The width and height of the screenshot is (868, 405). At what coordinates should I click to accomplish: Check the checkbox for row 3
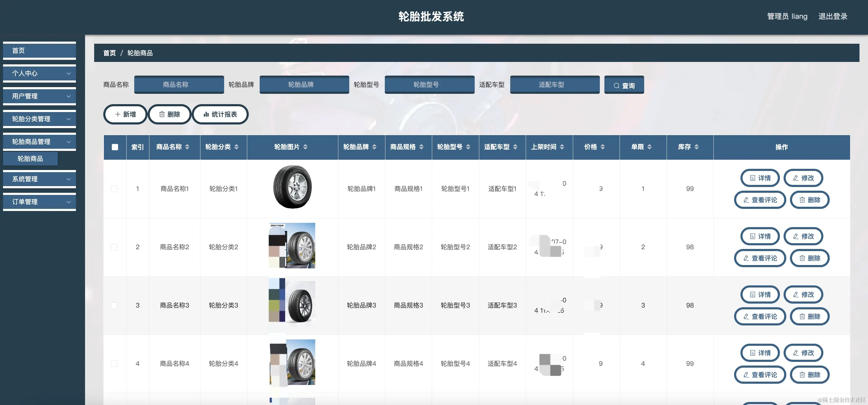tap(114, 305)
